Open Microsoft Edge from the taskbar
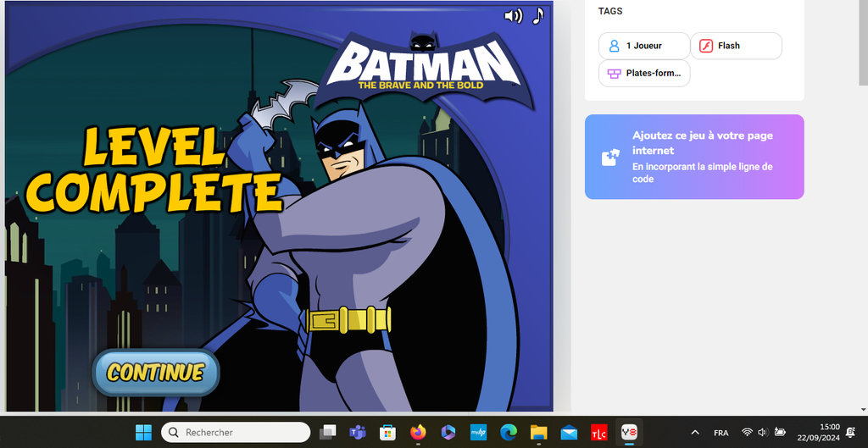 [509, 432]
